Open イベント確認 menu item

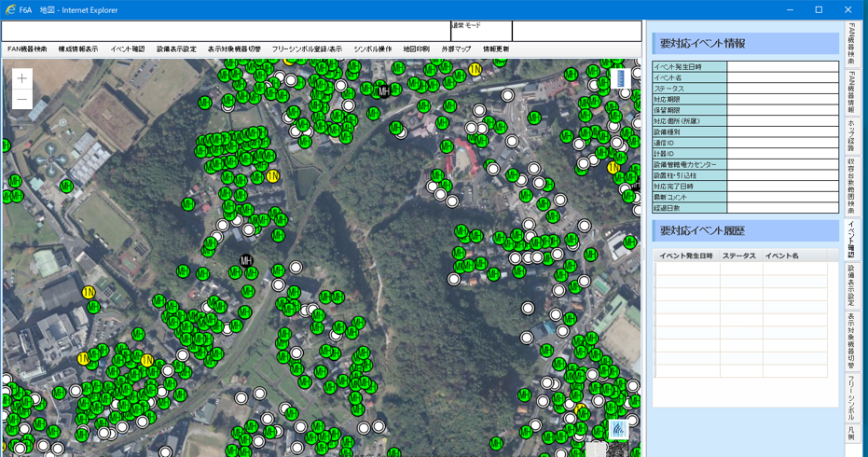(128, 49)
